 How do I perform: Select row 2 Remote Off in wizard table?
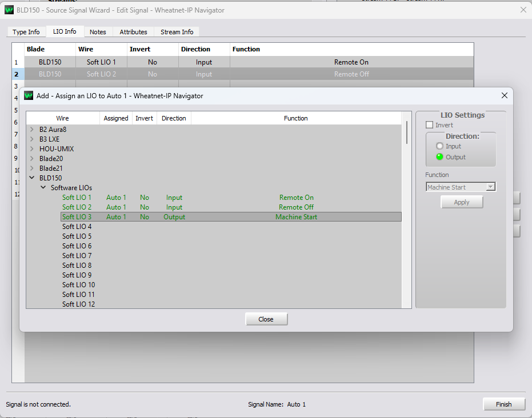pos(249,74)
